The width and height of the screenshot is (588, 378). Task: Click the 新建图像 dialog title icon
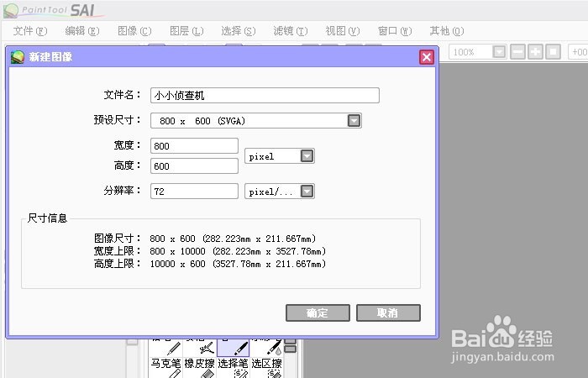tap(18, 57)
